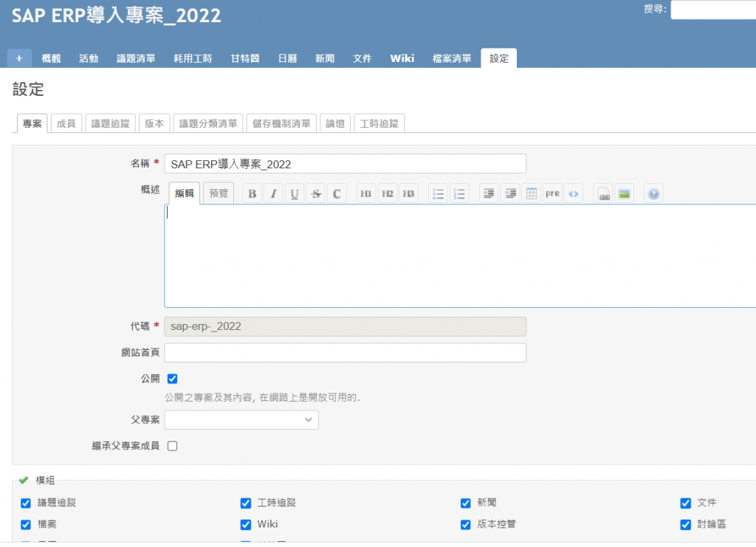Apply italic formatting in the editor toolbar

(x=273, y=194)
